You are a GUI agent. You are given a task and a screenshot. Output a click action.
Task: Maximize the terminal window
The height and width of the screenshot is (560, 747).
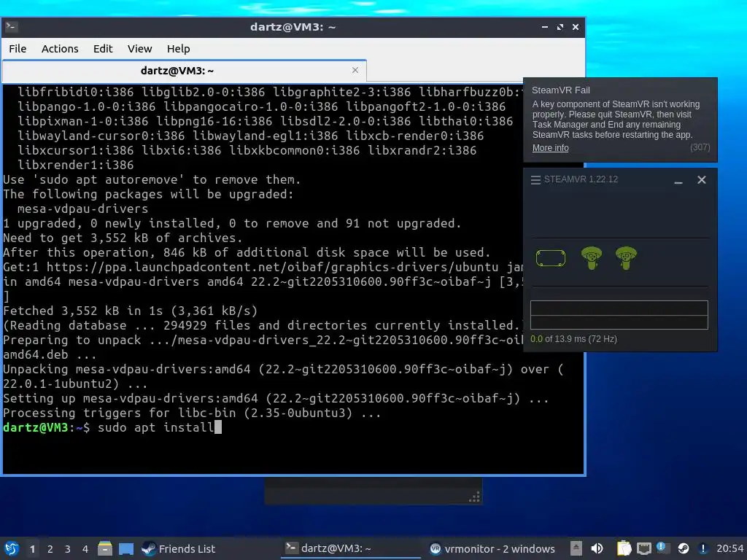point(560,27)
